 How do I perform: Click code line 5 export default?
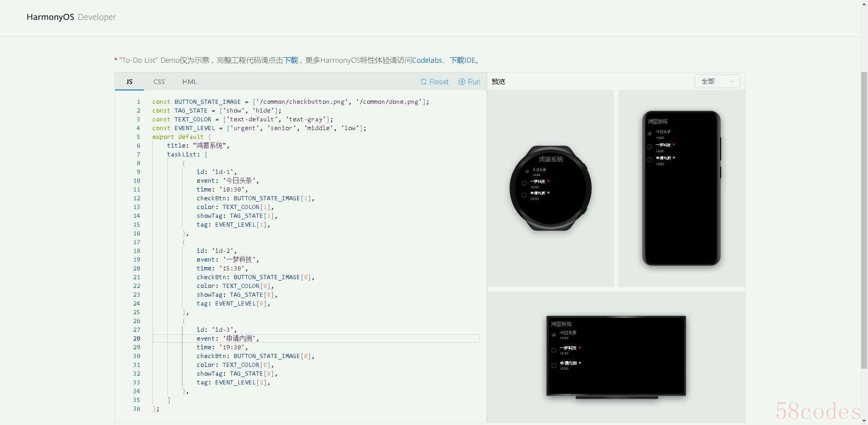coord(182,137)
